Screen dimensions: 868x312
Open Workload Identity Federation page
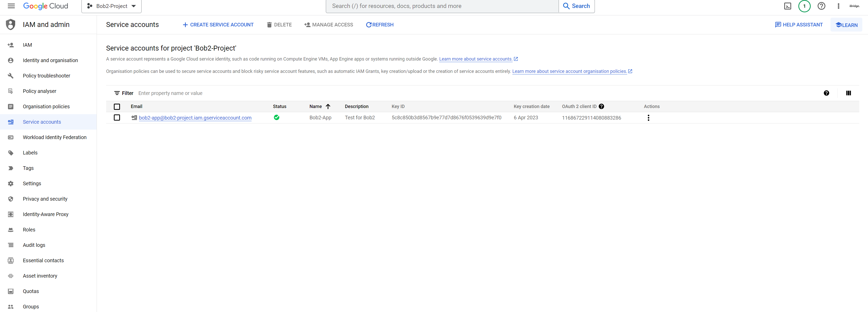(54, 137)
